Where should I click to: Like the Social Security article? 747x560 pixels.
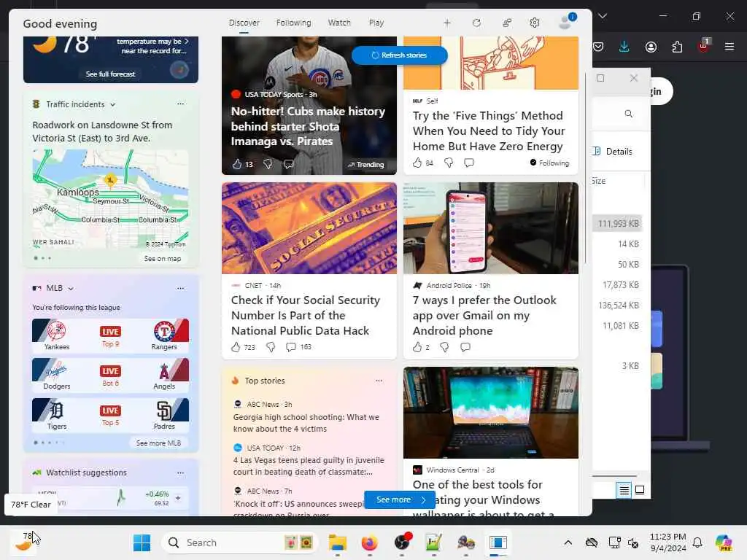click(x=236, y=347)
